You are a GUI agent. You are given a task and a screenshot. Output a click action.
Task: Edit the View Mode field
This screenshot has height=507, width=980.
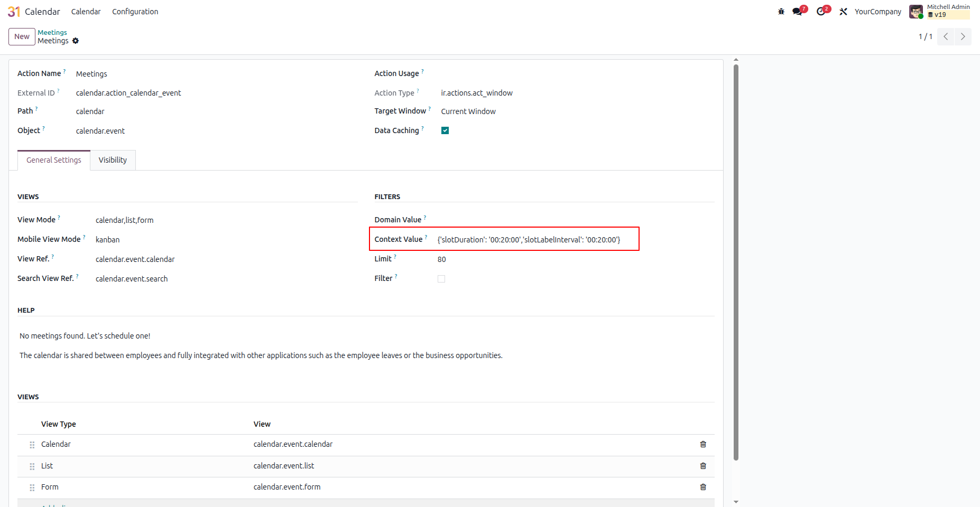point(227,220)
